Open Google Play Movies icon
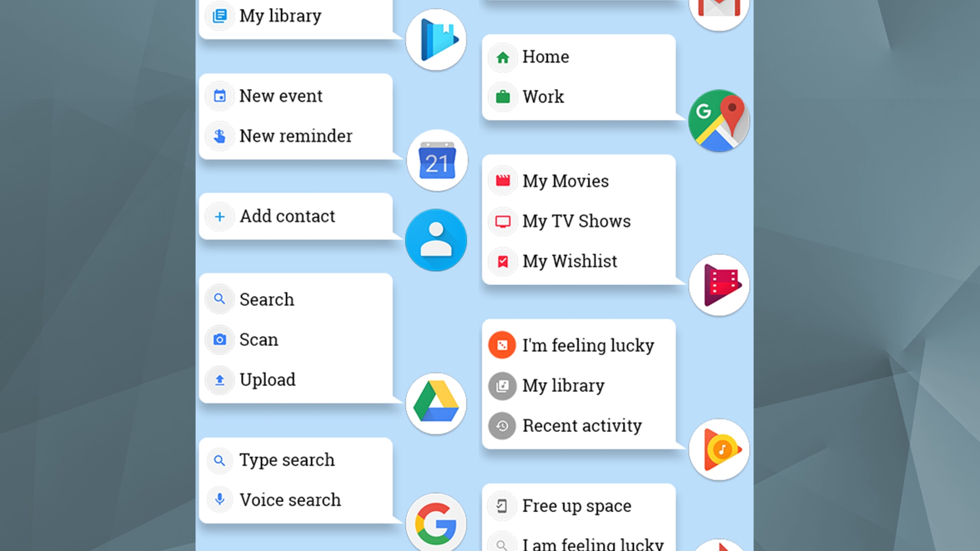The height and width of the screenshot is (551, 980). pos(719,283)
